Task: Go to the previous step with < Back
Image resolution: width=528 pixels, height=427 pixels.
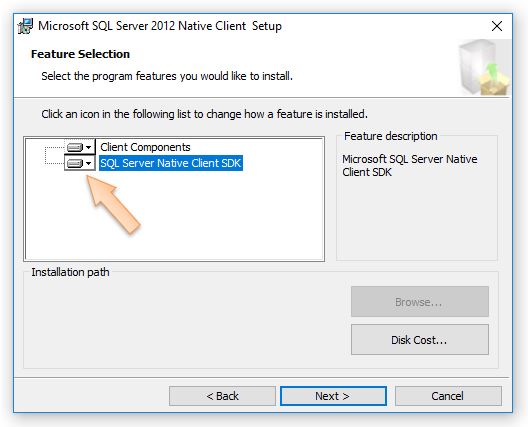Action: (x=222, y=396)
